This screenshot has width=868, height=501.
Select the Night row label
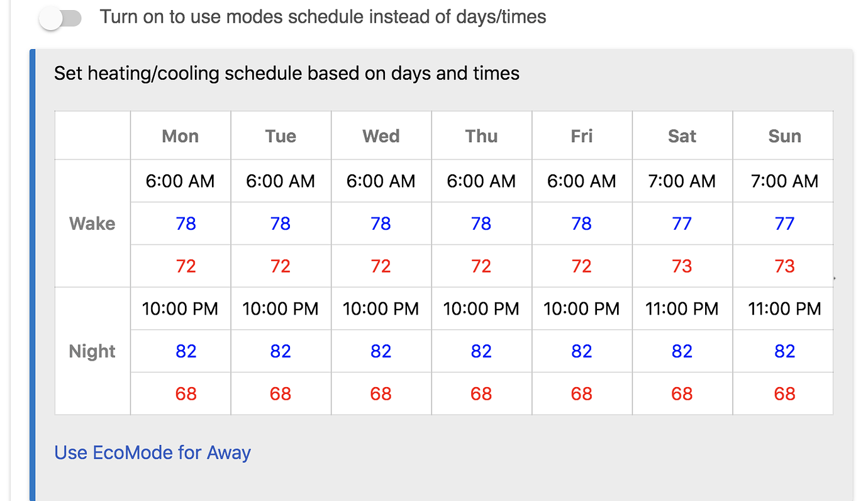pos(92,351)
